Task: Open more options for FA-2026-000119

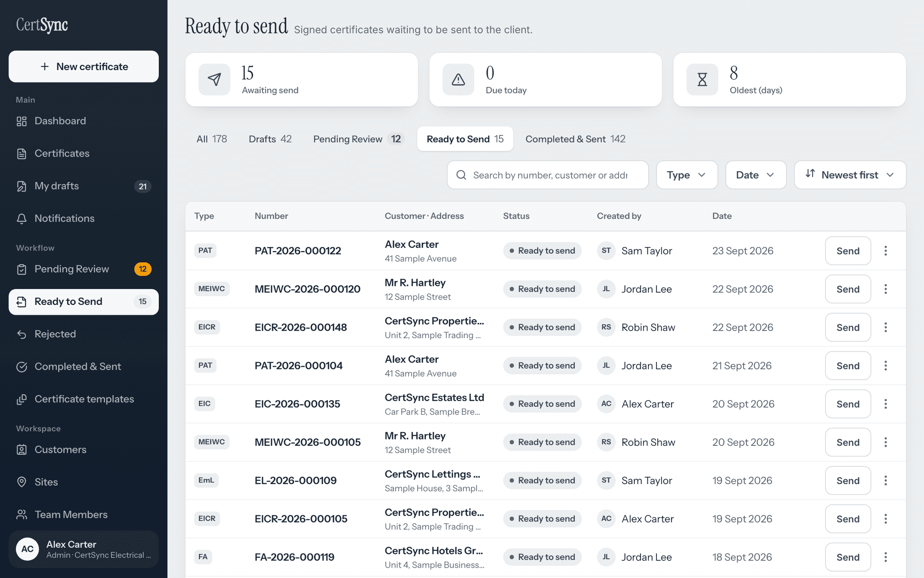Action: point(886,557)
